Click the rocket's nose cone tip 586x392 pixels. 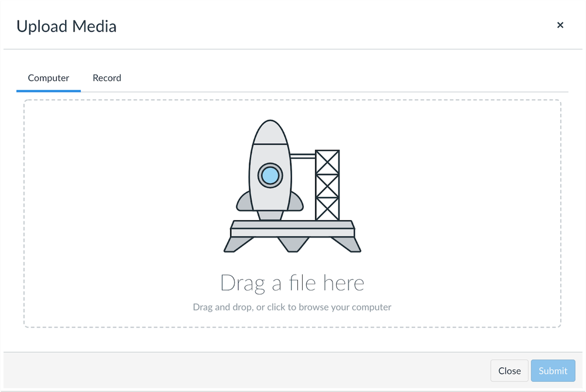coord(270,125)
